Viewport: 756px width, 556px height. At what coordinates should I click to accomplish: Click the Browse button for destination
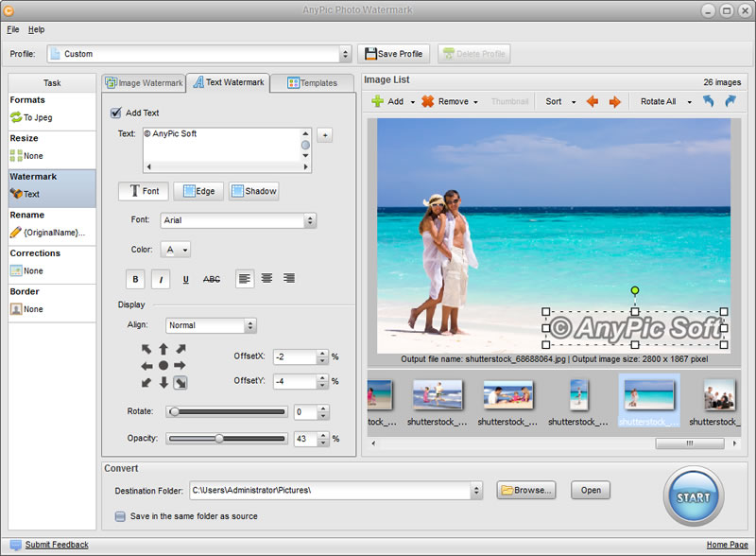[525, 490]
